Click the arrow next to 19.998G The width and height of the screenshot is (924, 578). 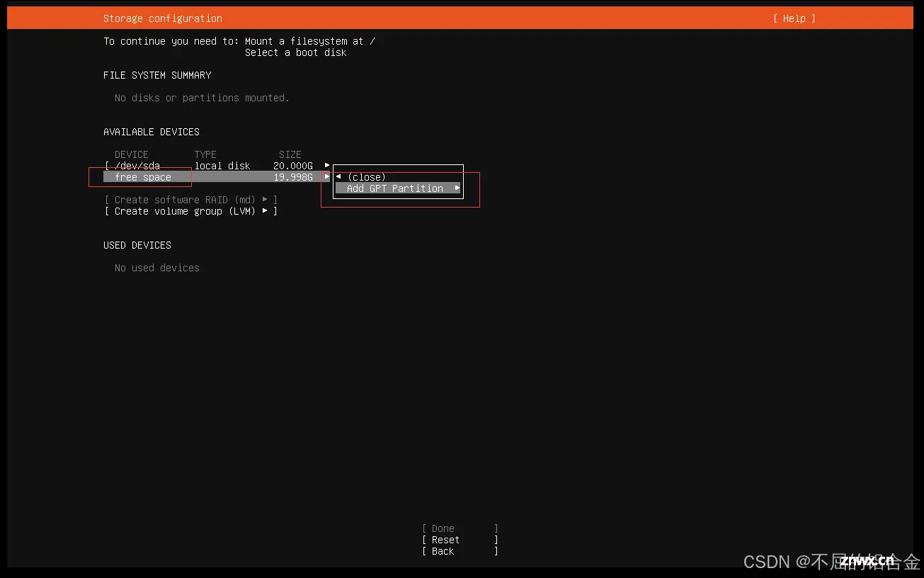point(327,177)
